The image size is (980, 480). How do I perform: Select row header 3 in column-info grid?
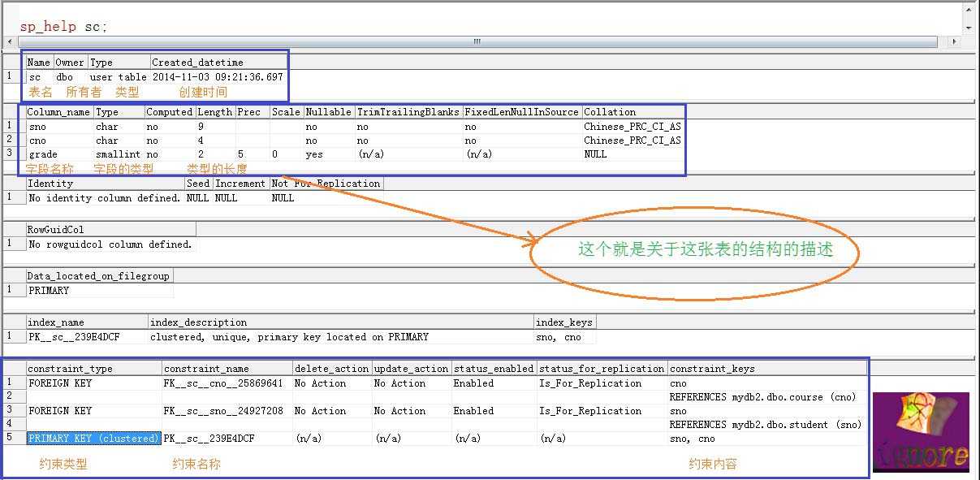pos(15,154)
